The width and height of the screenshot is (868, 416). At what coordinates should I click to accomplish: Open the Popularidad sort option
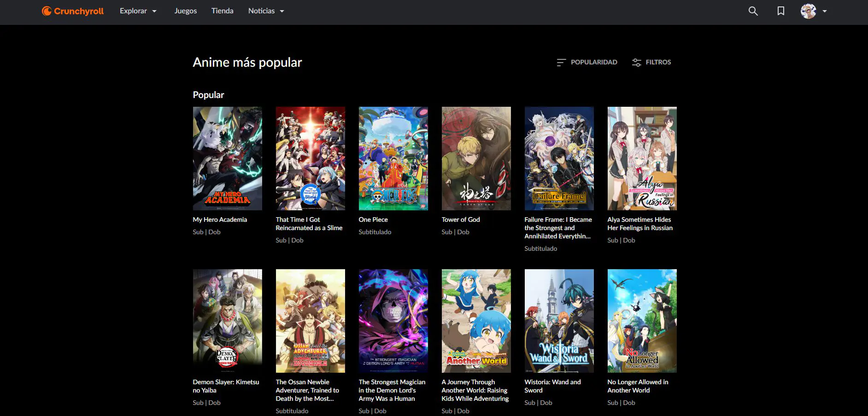tap(587, 62)
